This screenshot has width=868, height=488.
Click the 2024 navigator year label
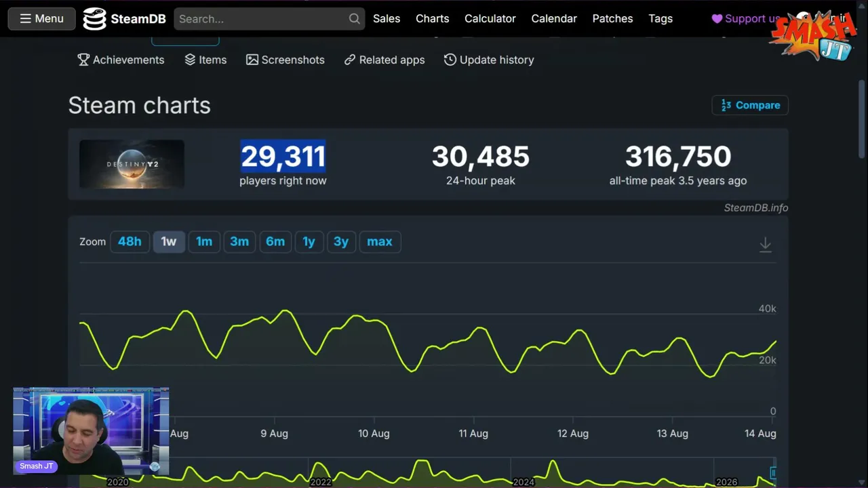click(x=524, y=482)
